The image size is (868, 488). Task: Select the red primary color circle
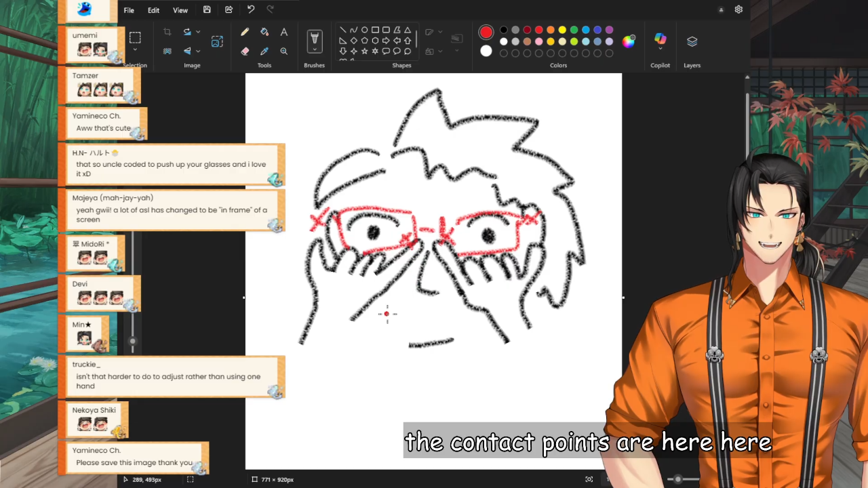486,33
